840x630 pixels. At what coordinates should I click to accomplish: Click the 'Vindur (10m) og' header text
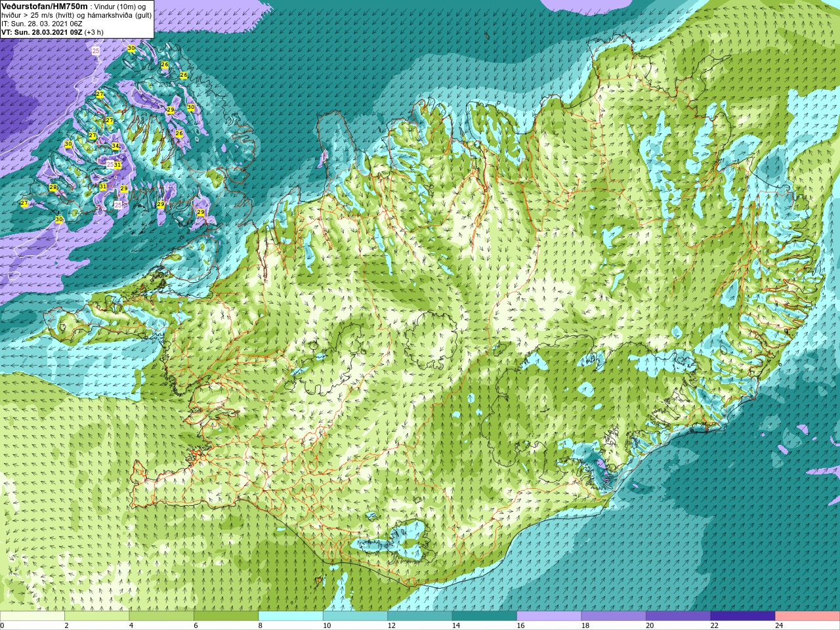120,7
